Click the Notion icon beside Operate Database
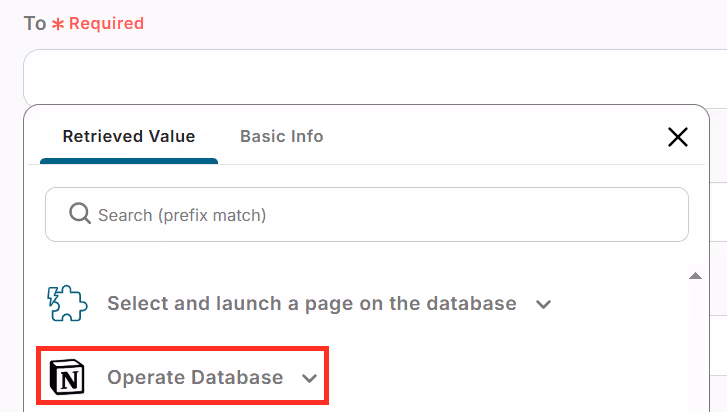 (x=67, y=377)
